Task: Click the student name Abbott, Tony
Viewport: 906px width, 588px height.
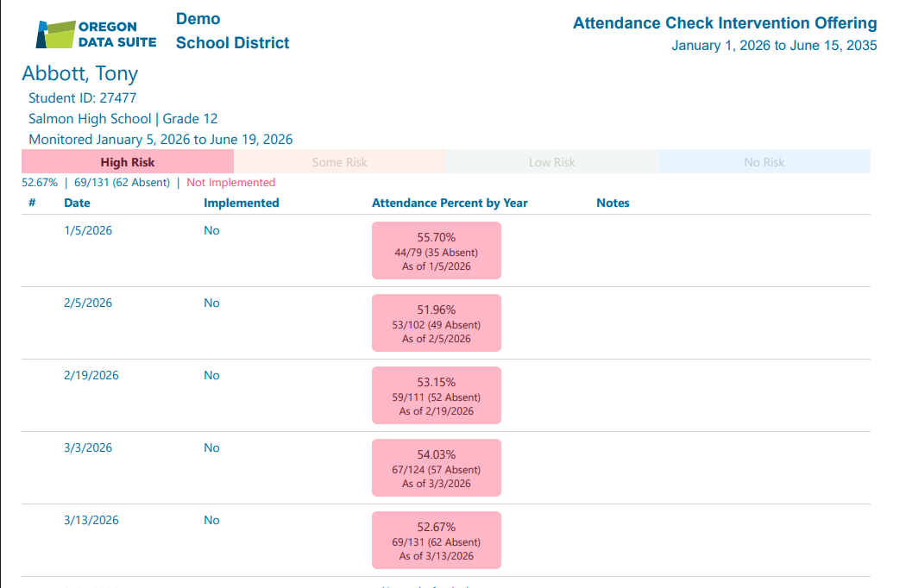Action: click(79, 73)
